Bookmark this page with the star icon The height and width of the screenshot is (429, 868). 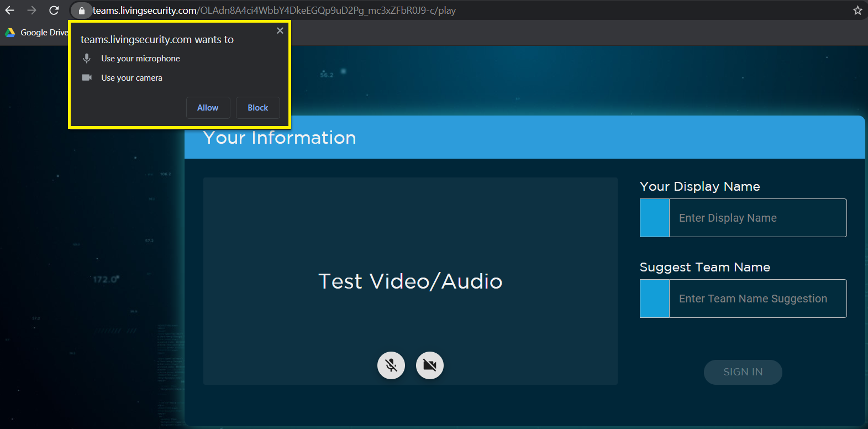pyautogui.click(x=858, y=11)
